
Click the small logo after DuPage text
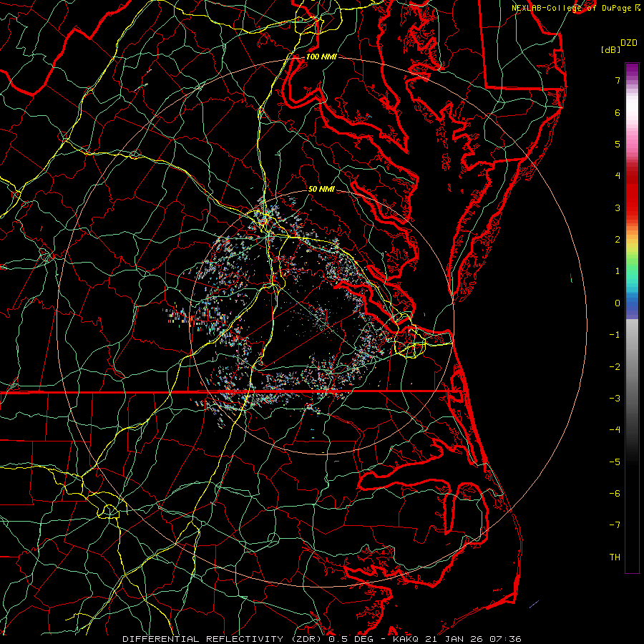[637, 7]
